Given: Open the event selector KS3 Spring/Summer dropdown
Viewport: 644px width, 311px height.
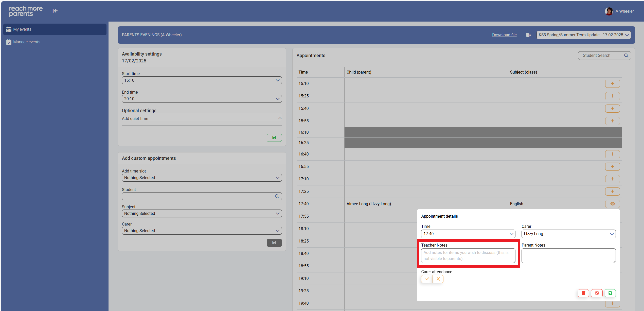Looking at the screenshot, I should pos(583,35).
